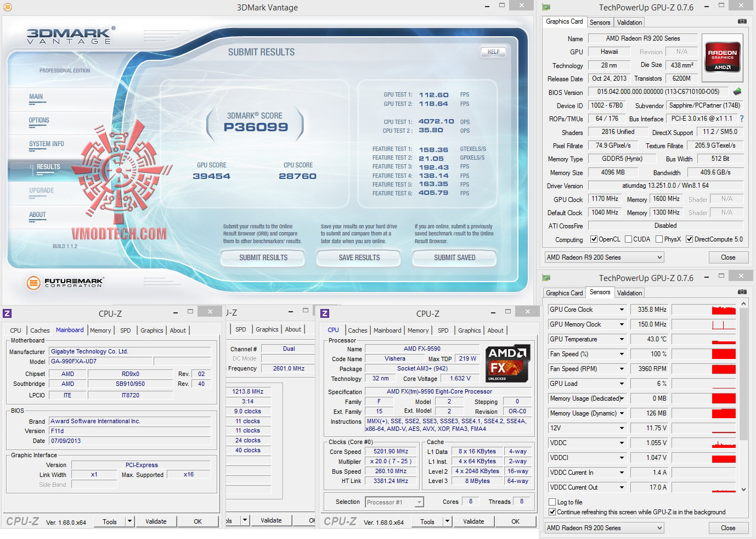Open the GPU Load sensor dropdown
The image size is (756, 539).
tap(622, 384)
